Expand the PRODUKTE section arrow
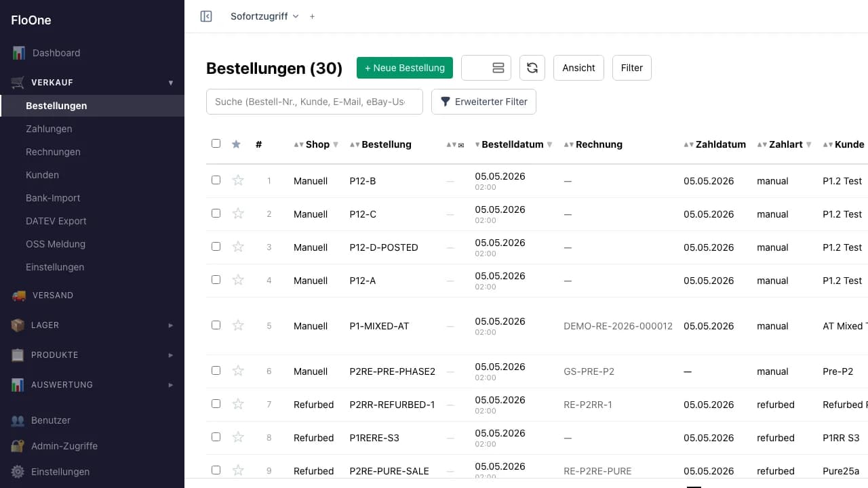 pyautogui.click(x=171, y=355)
